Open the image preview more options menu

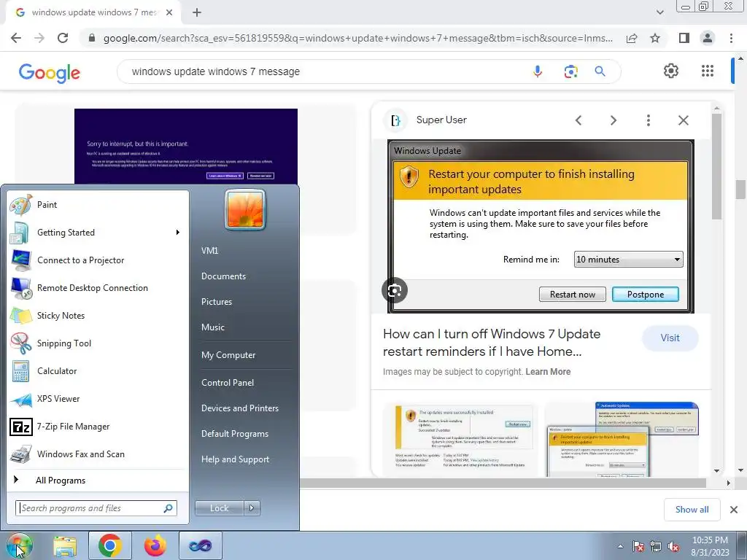(x=648, y=120)
